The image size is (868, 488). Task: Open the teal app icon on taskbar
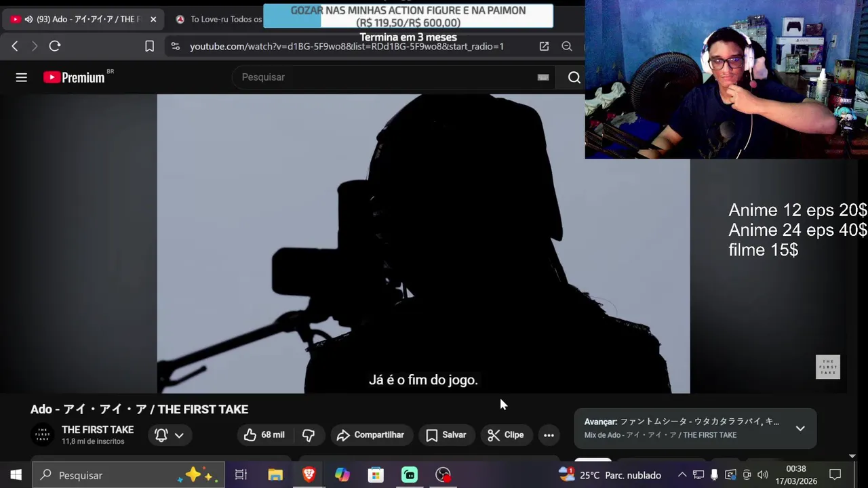(410, 475)
